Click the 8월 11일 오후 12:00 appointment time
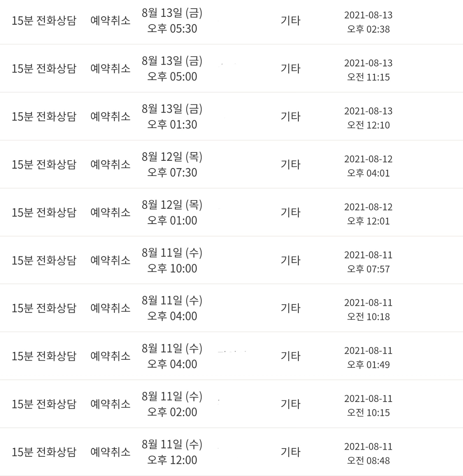463x476 pixels. 172,452
